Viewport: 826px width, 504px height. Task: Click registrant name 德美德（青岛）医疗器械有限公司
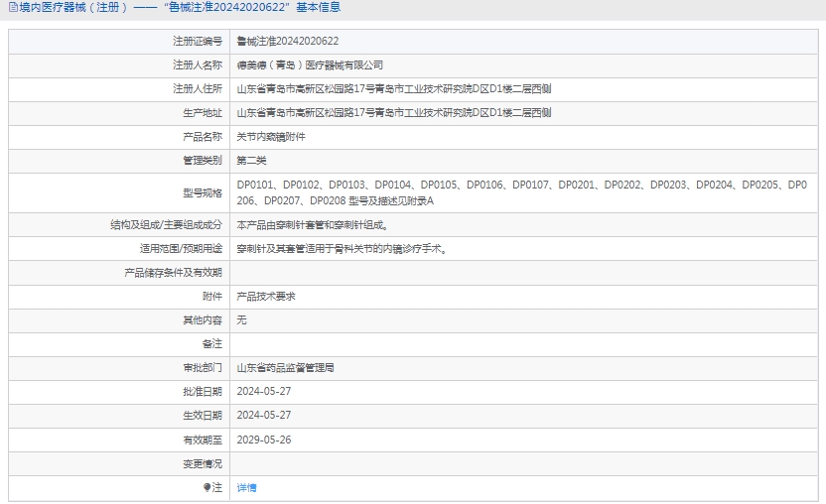[x=310, y=65]
